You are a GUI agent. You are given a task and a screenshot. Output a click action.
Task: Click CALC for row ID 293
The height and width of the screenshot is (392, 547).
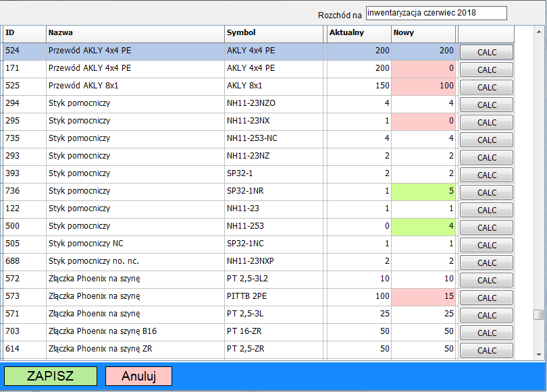(486, 157)
